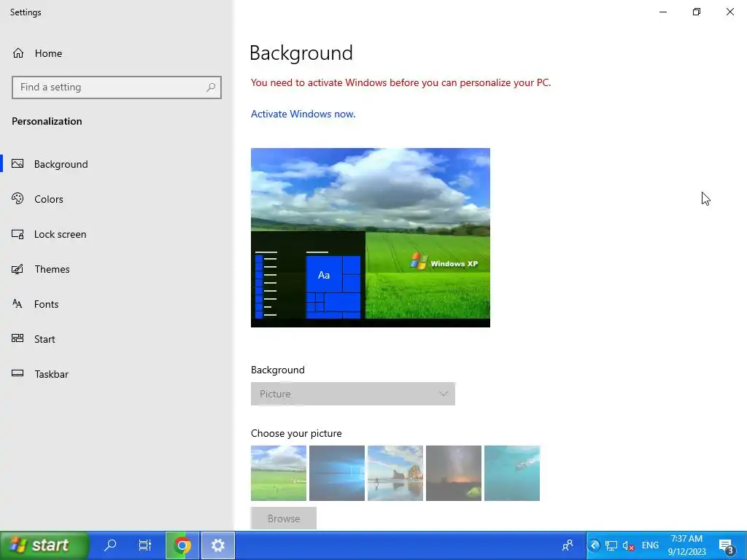The width and height of the screenshot is (747, 560).
Task: Open the Colors settings
Action: coord(117,199)
